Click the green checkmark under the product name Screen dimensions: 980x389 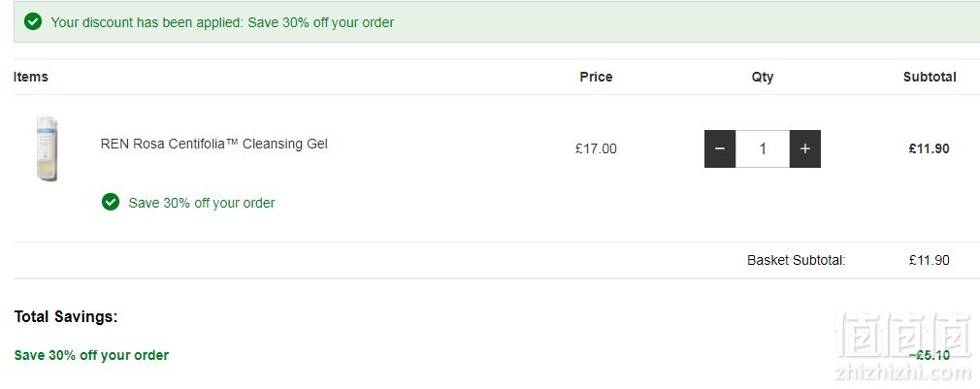point(111,203)
